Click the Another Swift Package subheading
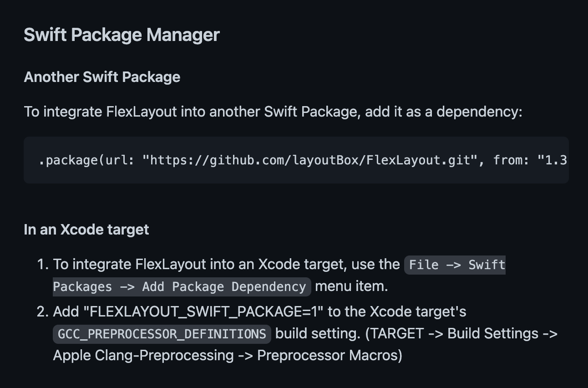The image size is (588, 388). point(102,77)
